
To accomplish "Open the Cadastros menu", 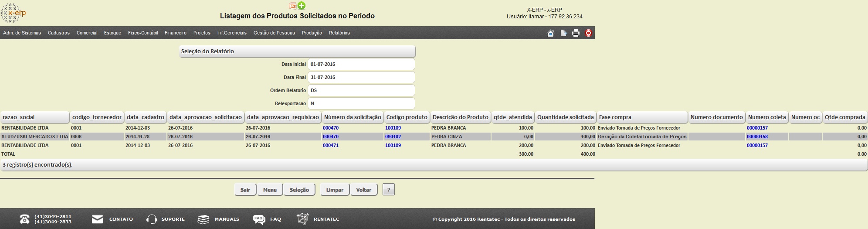I will (59, 33).
